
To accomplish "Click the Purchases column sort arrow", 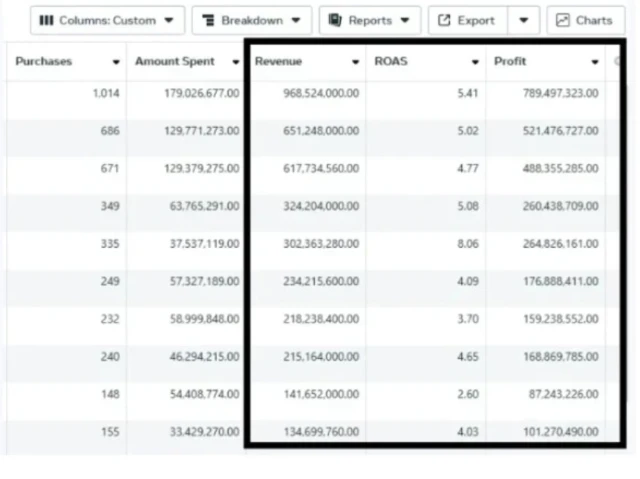I will pyautogui.click(x=116, y=62).
